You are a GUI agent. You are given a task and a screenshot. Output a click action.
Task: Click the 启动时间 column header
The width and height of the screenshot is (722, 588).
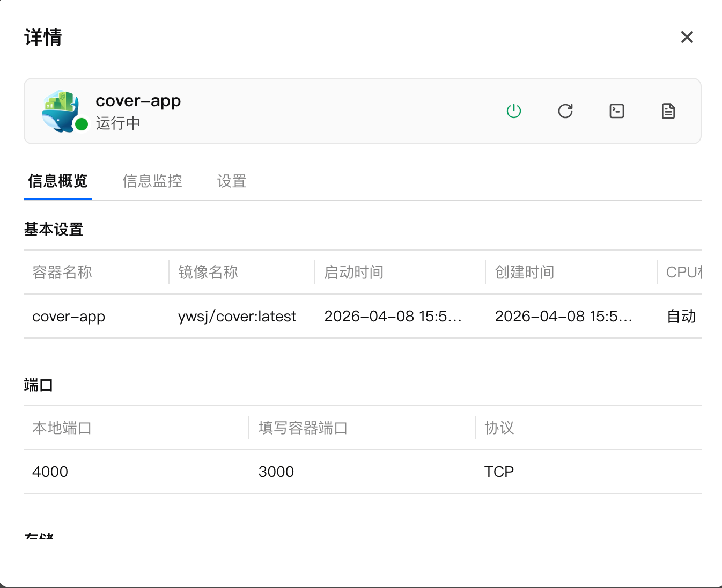click(354, 273)
